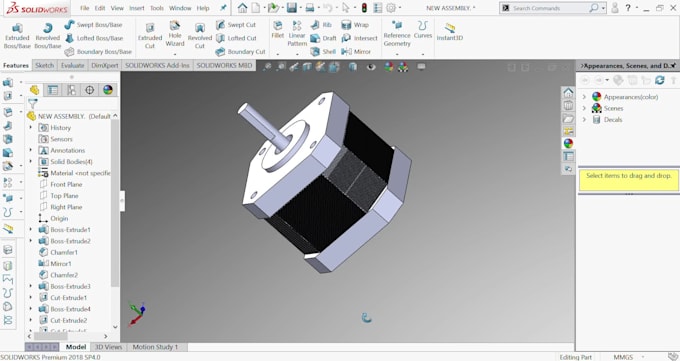Image resolution: width=680 pixels, height=361 pixels.
Task: Open the Curves tools
Action: tap(423, 30)
